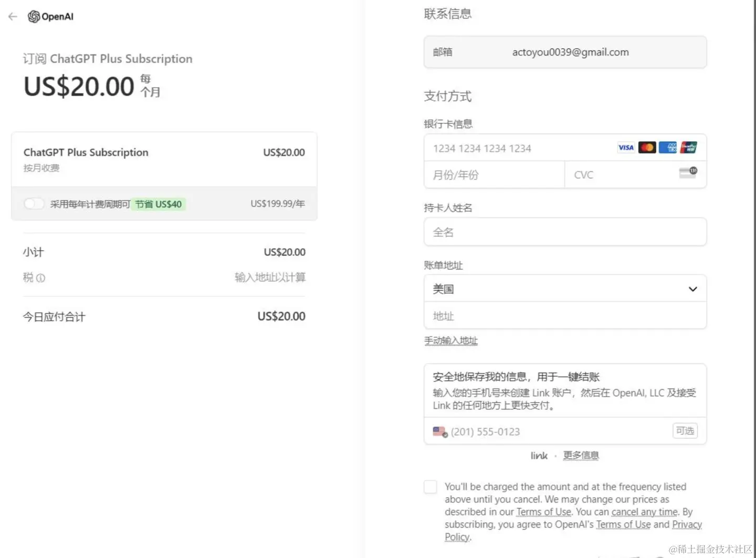Click the tax info icon
This screenshot has width=756, height=558.
(x=40, y=278)
